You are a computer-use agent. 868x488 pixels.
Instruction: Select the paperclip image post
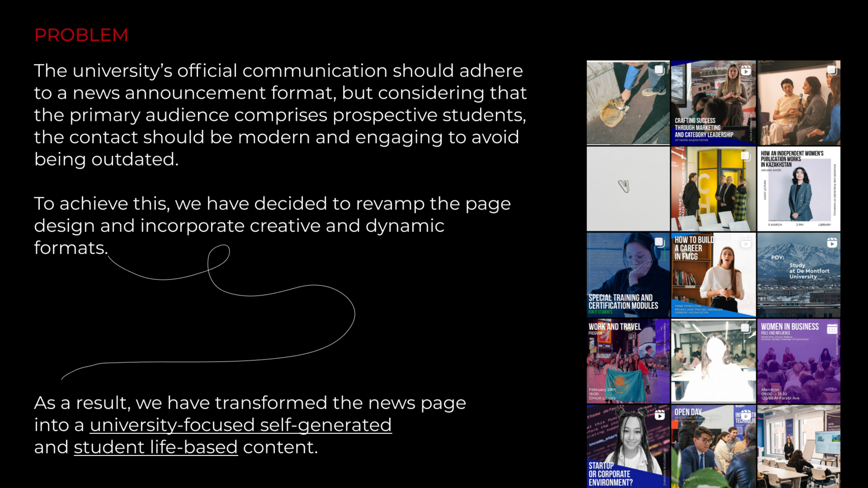(628, 189)
